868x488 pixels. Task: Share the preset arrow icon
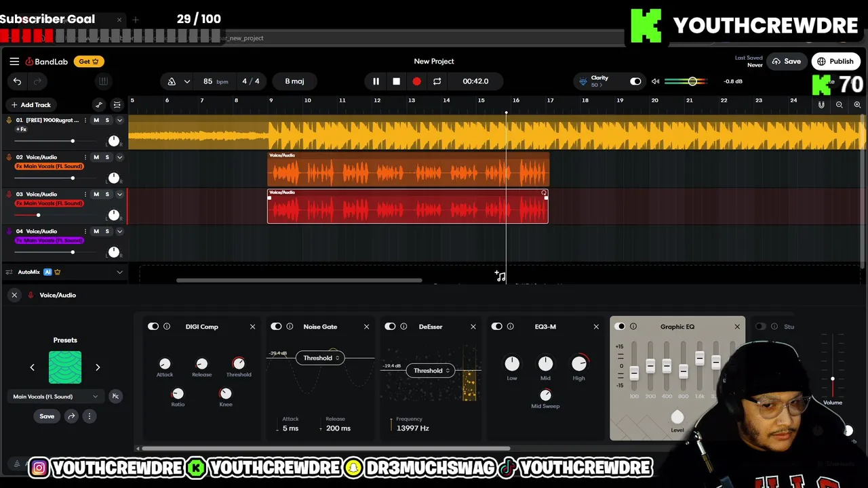point(71,416)
